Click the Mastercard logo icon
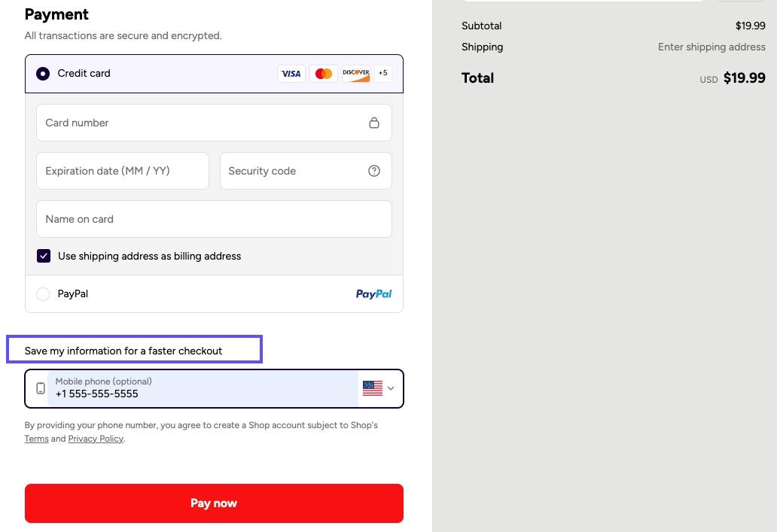Viewport: 777px width, 532px height. point(324,74)
